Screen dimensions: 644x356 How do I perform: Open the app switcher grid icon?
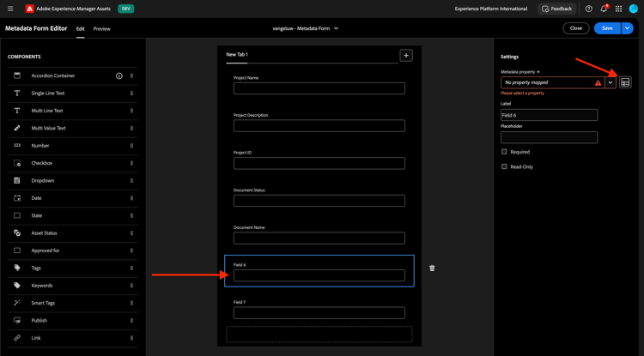pyautogui.click(x=618, y=9)
